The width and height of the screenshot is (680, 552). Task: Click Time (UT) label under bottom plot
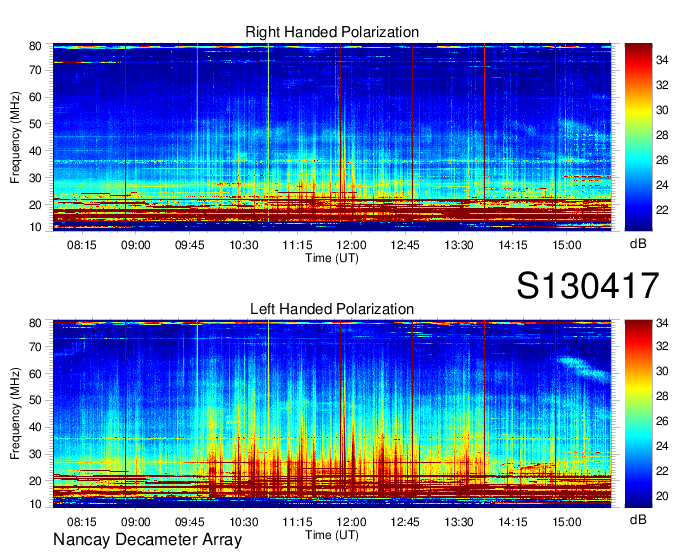coord(332,535)
